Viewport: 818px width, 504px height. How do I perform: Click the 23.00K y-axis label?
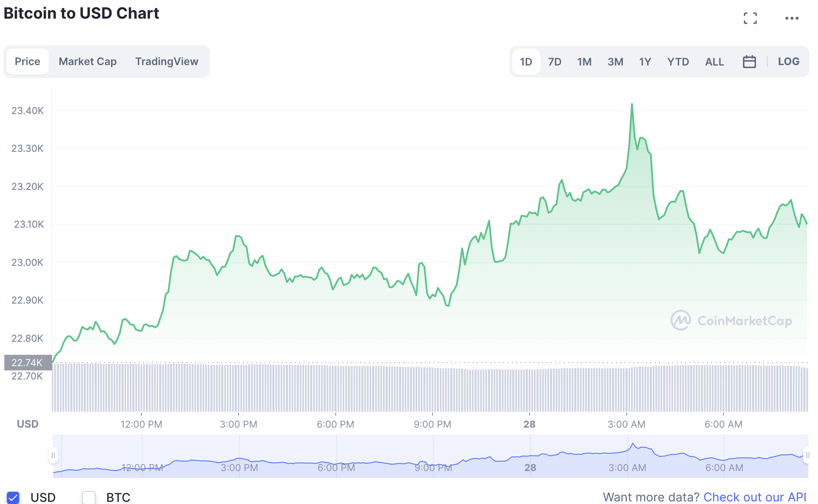click(x=27, y=262)
